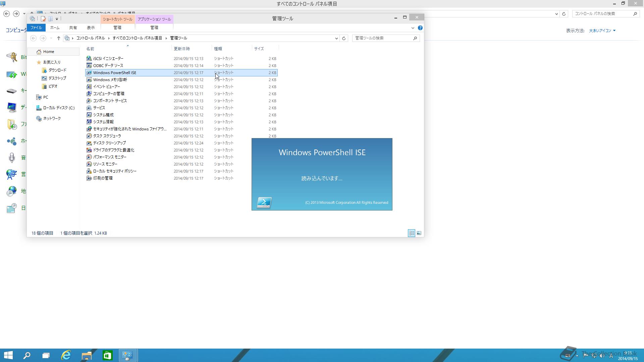This screenshot has height=362, width=644.
Task: Sort by 種類 column header
Action: (232, 49)
